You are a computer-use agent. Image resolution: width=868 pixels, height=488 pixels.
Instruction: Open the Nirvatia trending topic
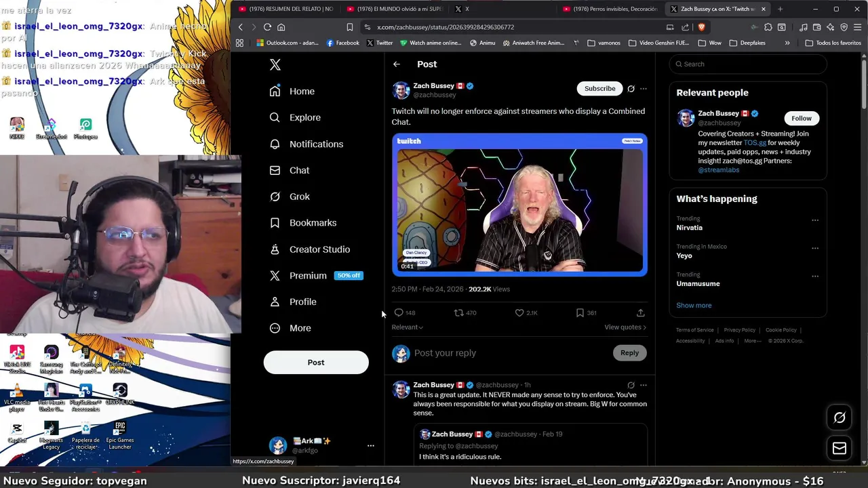690,228
